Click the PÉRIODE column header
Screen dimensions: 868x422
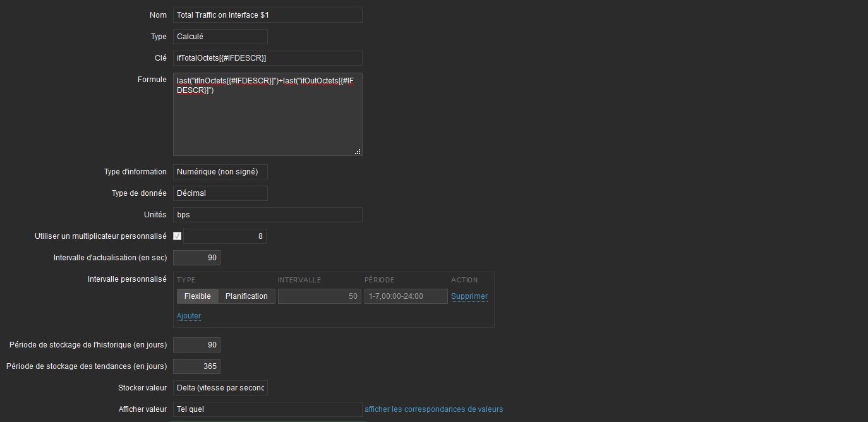(x=379, y=280)
